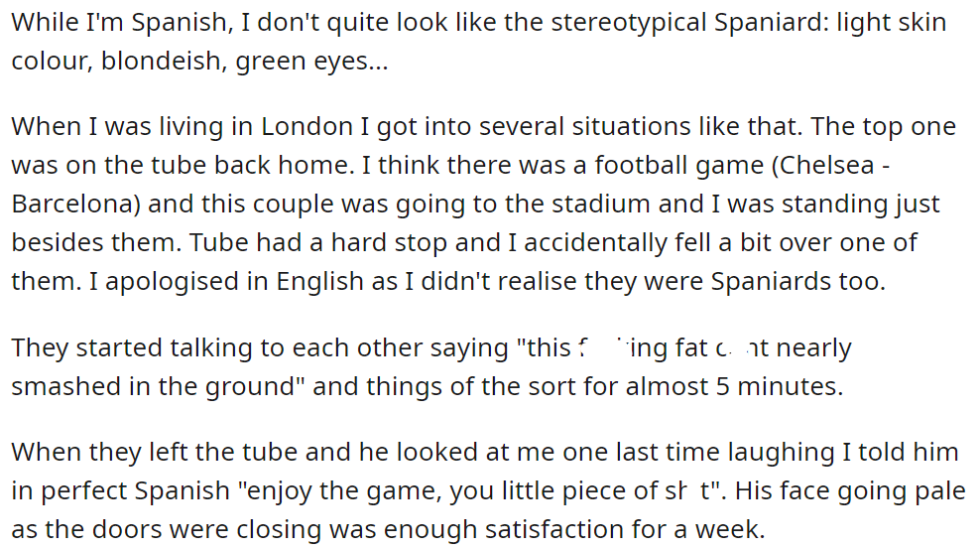Click the word "blondeish" in the text
The width and height of the screenshot is (980, 549).
pos(164,61)
